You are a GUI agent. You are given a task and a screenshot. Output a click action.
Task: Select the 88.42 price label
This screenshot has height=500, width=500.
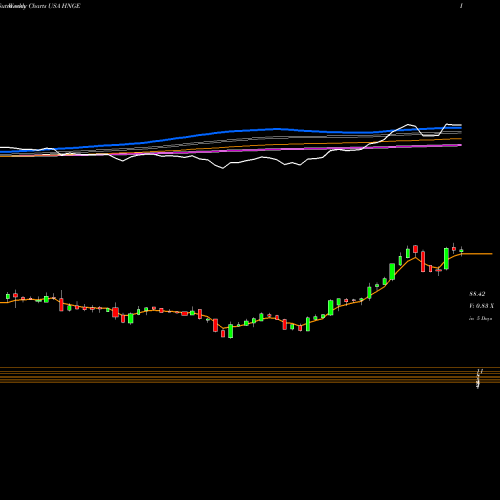click(x=477, y=294)
